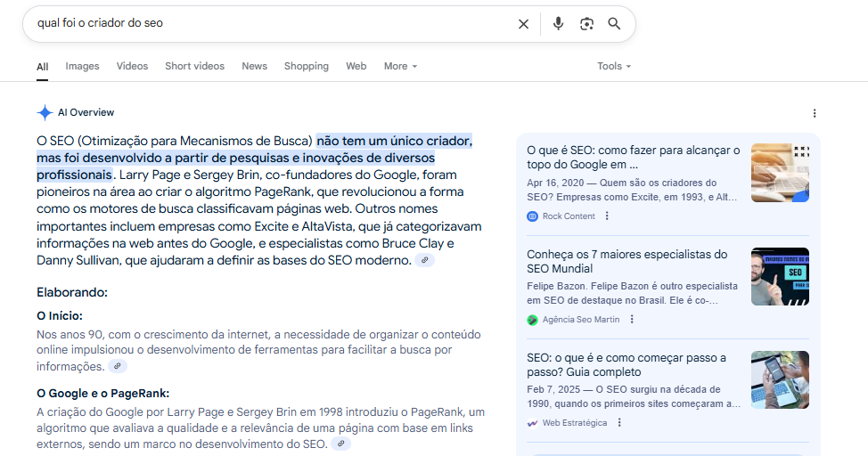The width and height of the screenshot is (868, 456).
Task: Select the Shopping tab
Action: point(306,66)
